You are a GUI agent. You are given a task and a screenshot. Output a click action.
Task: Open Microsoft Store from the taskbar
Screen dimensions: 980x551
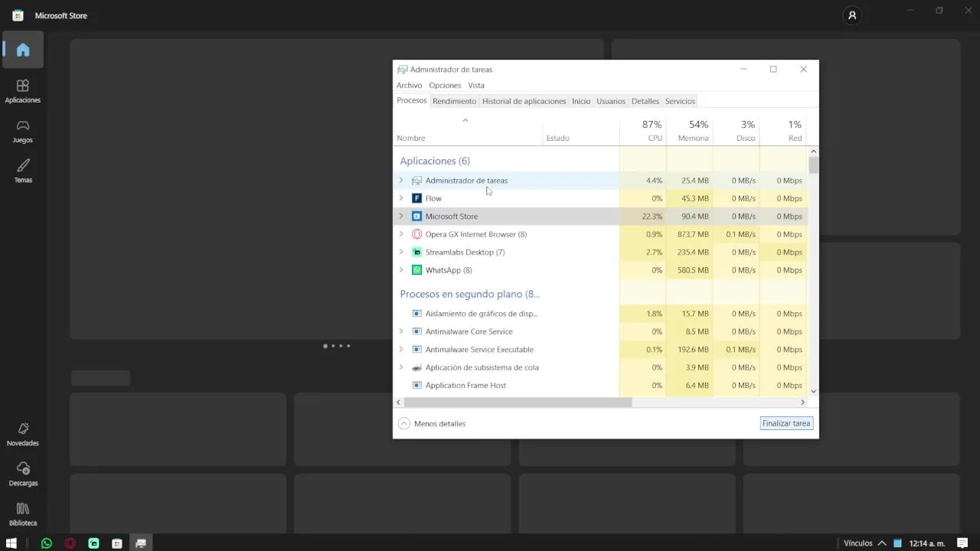(117, 543)
